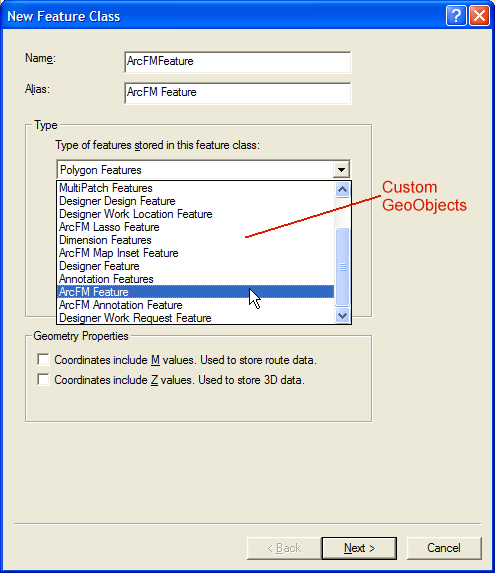Image resolution: width=495 pixels, height=573 pixels.
Task: Click the dropdown list scrollbar thumb
Action: point(342,267)
